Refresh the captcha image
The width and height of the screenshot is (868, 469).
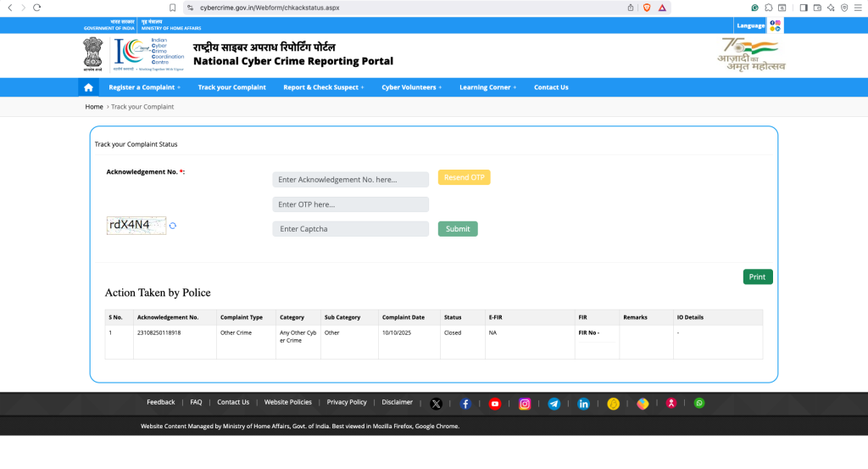point(173,226)
